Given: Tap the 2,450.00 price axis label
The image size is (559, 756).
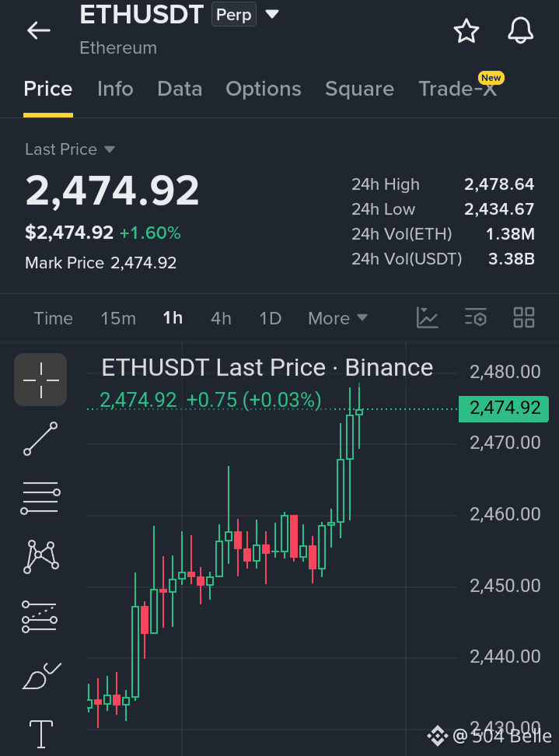Looking at the screenshot, I should (505, 586).
